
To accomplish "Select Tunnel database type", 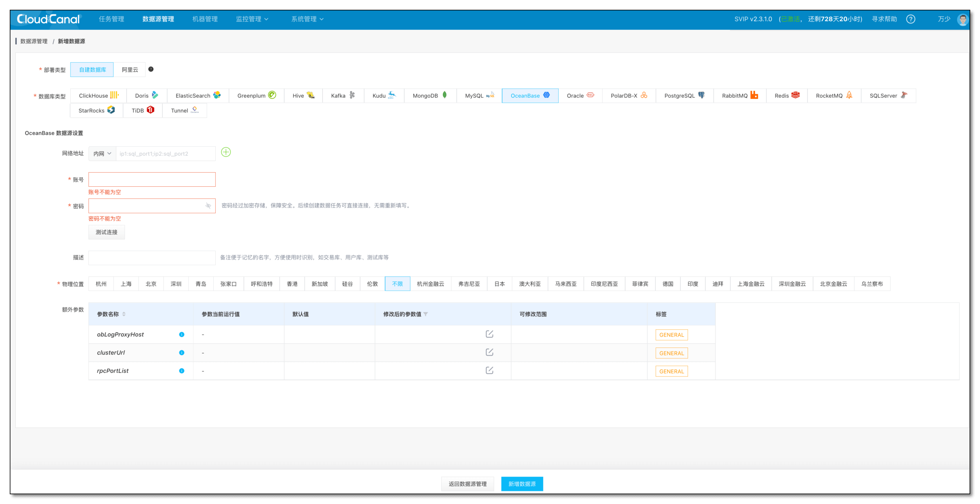I will click(185, 110).
